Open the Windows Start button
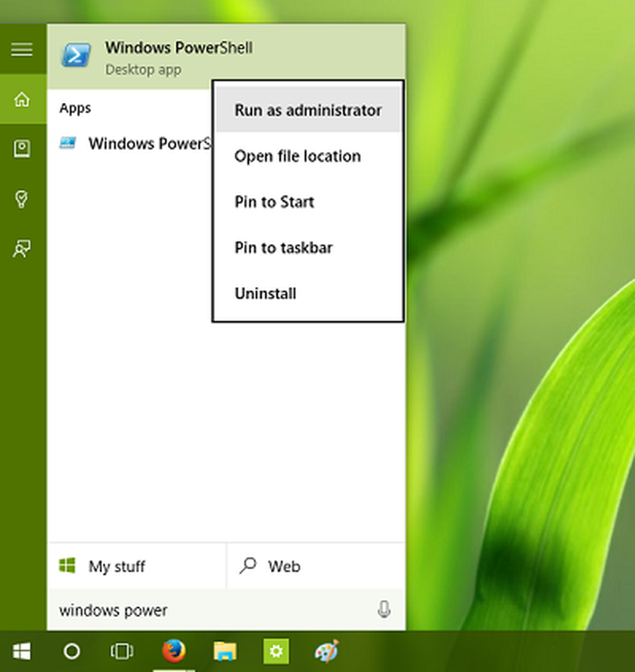The width and height of the screenshot is (635, 672). tap(22, 651)
